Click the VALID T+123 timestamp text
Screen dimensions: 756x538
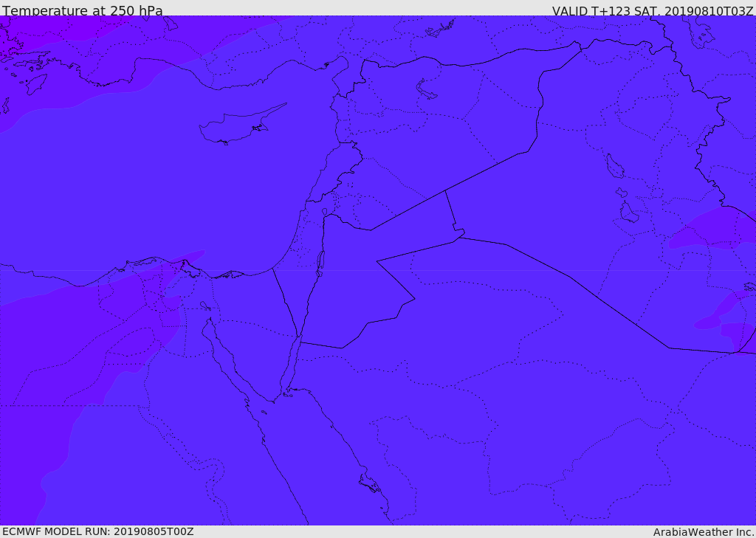pyautogui.click(x=652, y=10)
